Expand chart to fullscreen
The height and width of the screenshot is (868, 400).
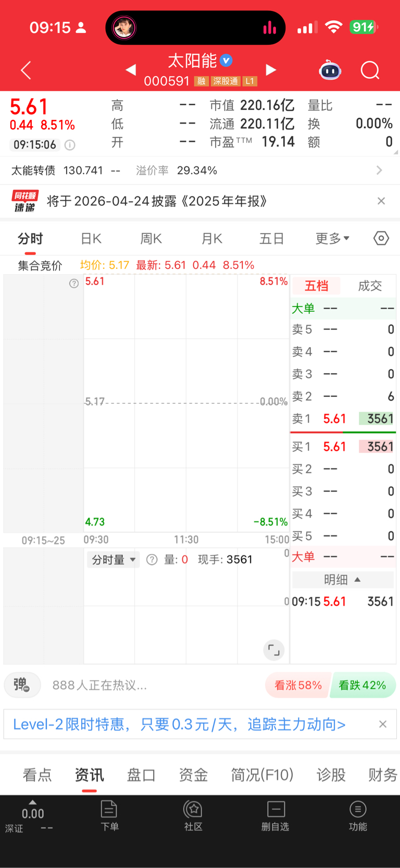click(x=273, y=650)
